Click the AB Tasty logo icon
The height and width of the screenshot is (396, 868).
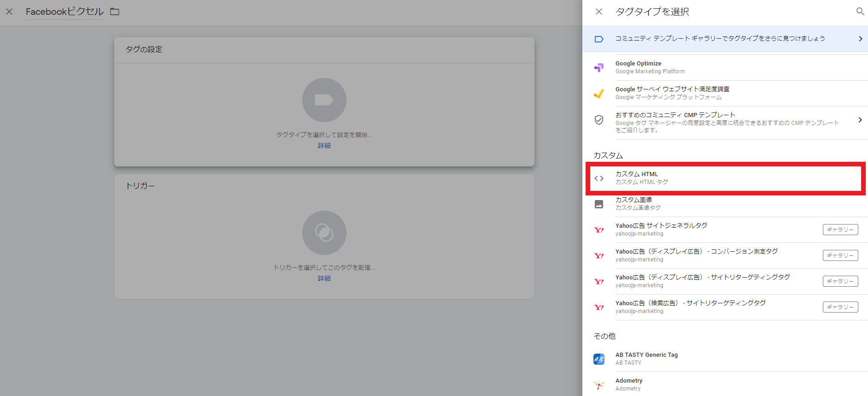tap(599, 359)
